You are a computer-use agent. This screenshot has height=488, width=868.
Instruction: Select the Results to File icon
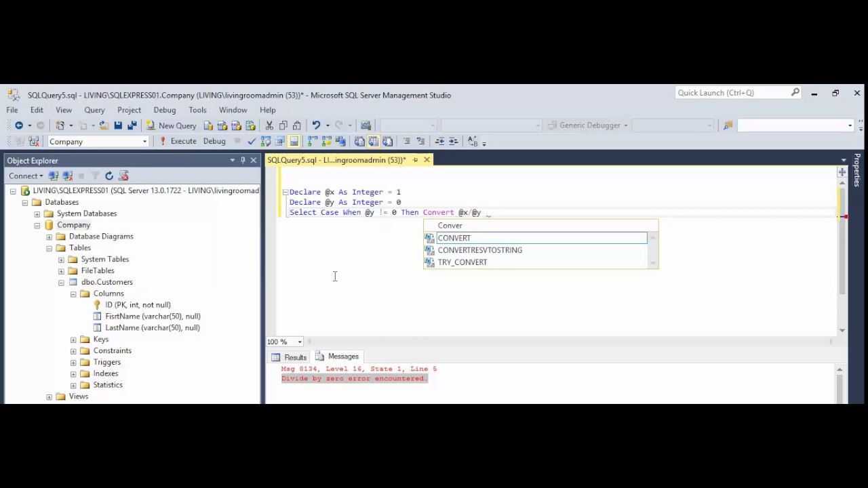coord(387,141)
